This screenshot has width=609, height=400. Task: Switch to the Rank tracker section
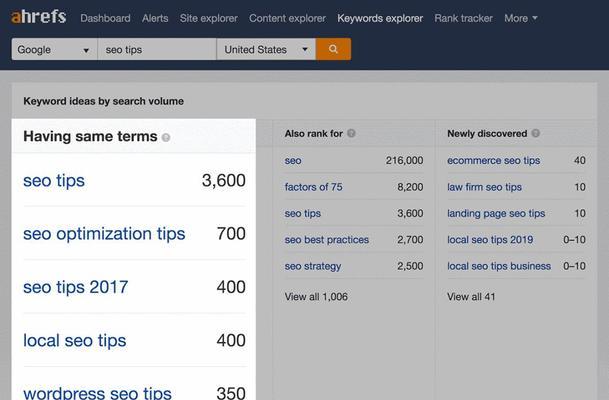click(x=463, y=18)
